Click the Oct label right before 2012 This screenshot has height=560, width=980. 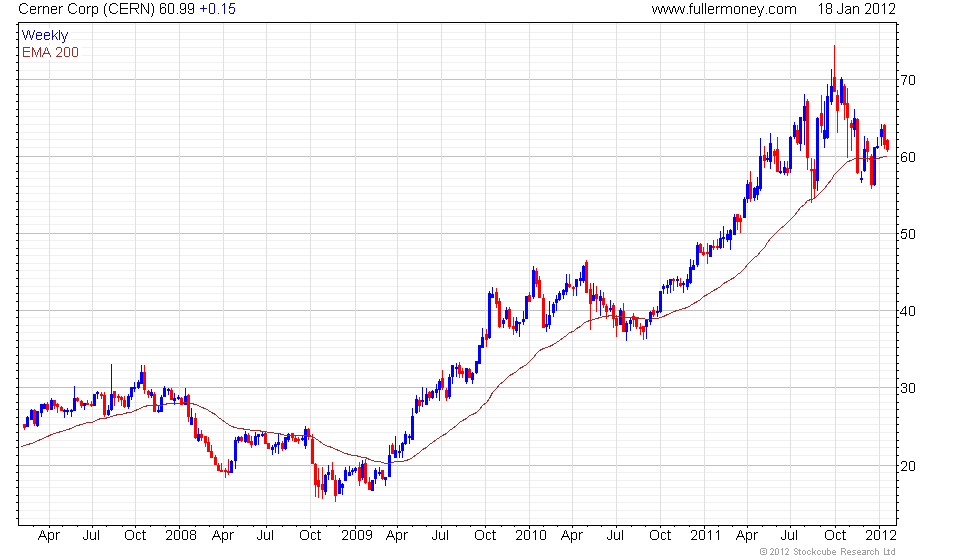835,536
